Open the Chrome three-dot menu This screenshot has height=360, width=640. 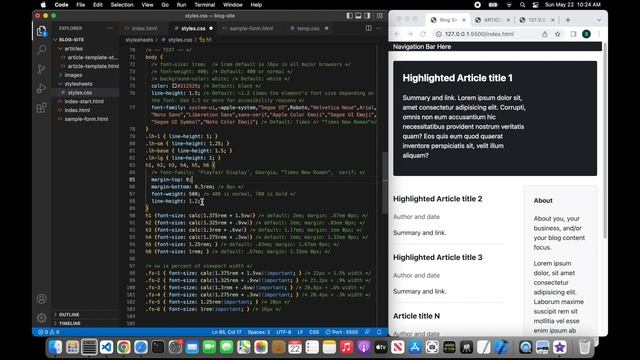pyautogui.click(x=599, y=34)
